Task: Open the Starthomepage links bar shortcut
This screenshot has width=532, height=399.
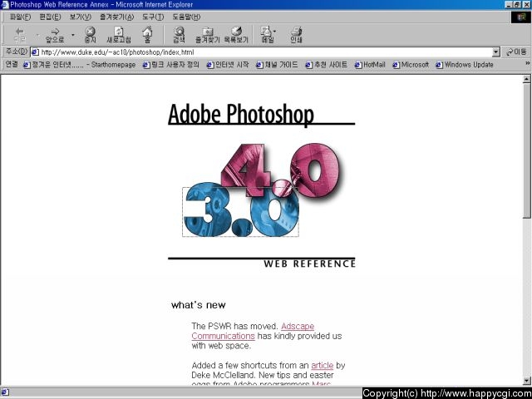Action: (80, 65)
